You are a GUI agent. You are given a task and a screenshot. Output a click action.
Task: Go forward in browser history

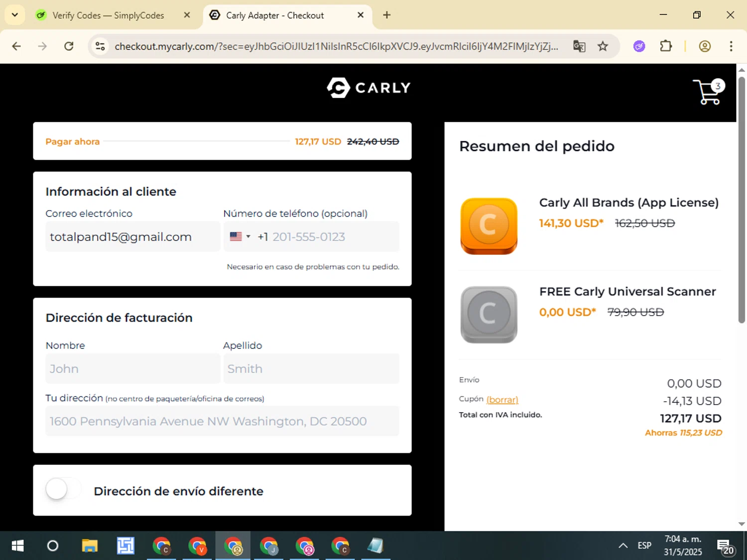pos(42,46)
